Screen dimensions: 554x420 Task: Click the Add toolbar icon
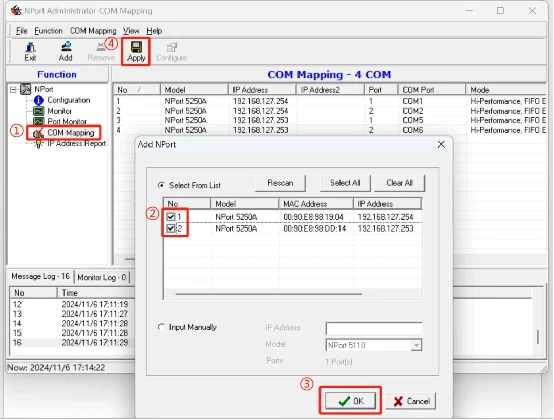[66, 47]
